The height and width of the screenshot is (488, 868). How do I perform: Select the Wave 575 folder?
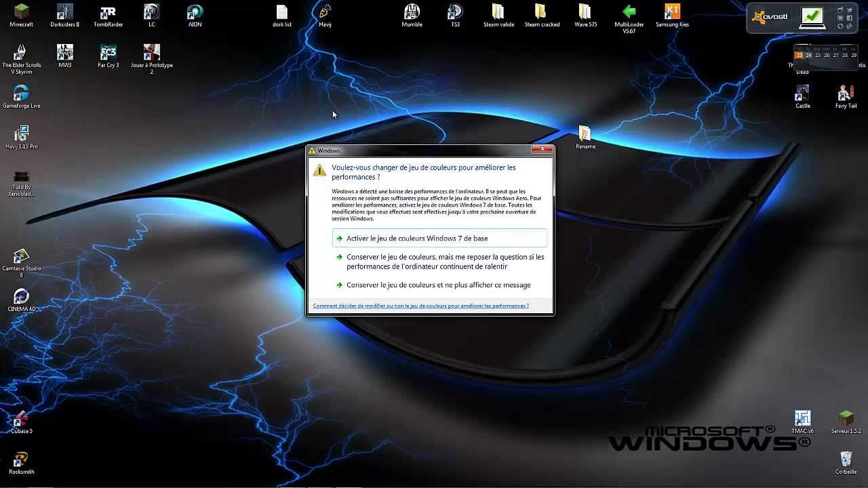[585, 16]
